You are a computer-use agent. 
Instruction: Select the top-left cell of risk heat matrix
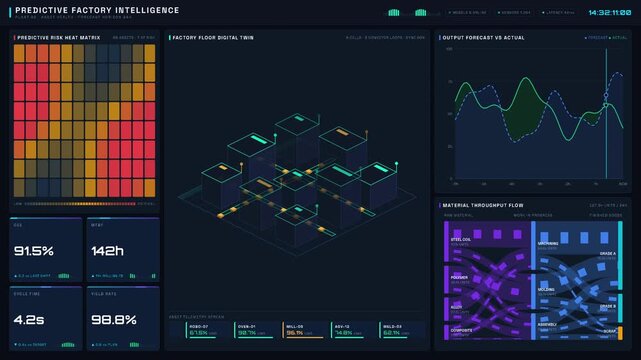[x=19, y=53]
